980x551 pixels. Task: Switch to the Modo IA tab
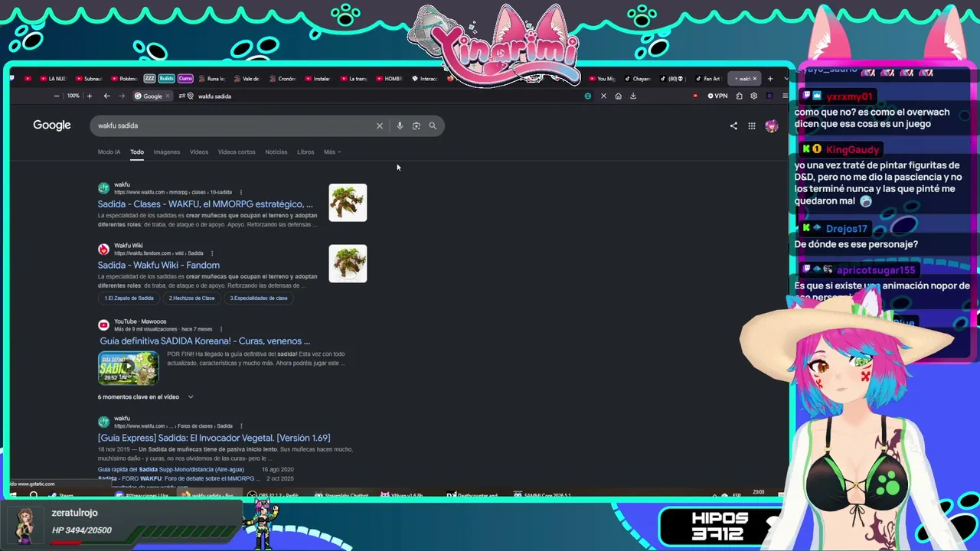tap(109, 152)
